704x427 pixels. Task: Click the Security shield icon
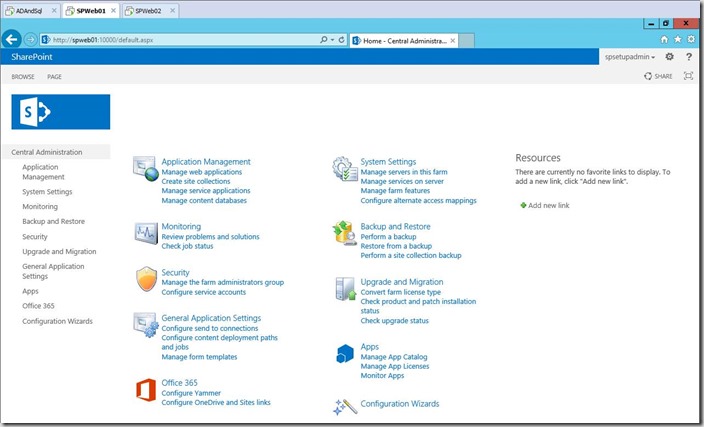145,278
